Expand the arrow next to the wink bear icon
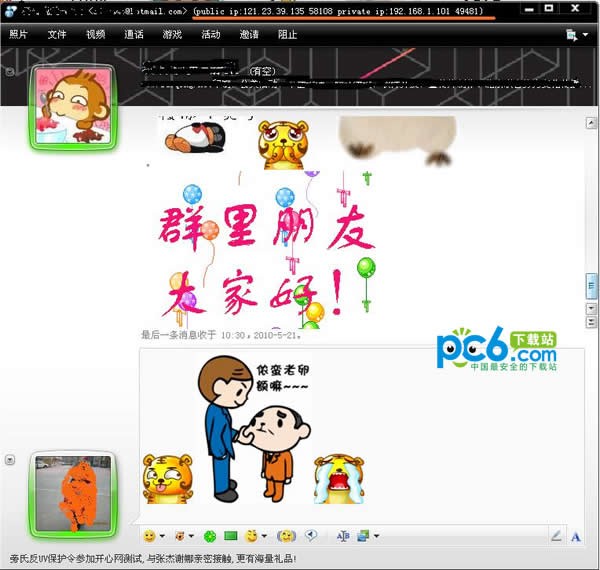Image resolution: width=600 pixels, height=570 pixels. click(191, 536)
